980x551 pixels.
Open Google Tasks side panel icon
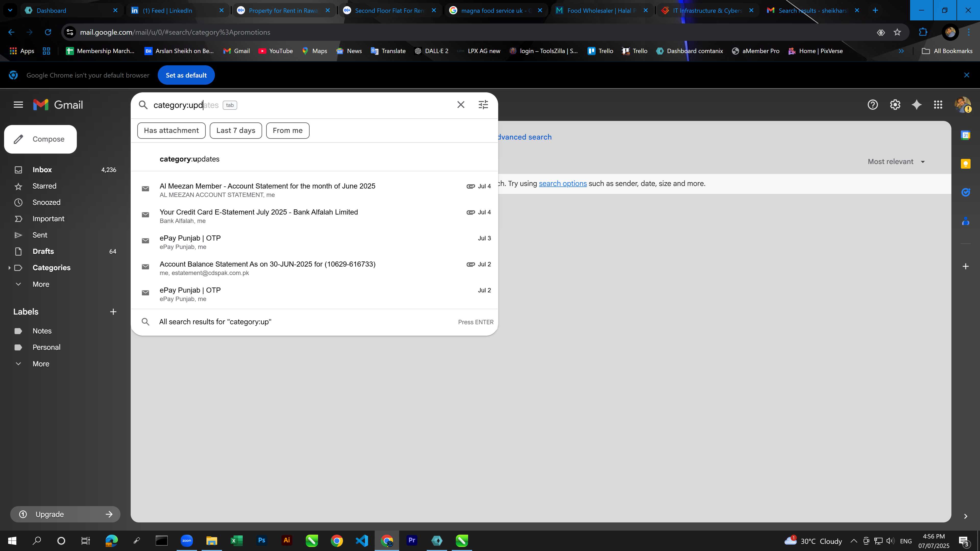[x=965, y=192]
